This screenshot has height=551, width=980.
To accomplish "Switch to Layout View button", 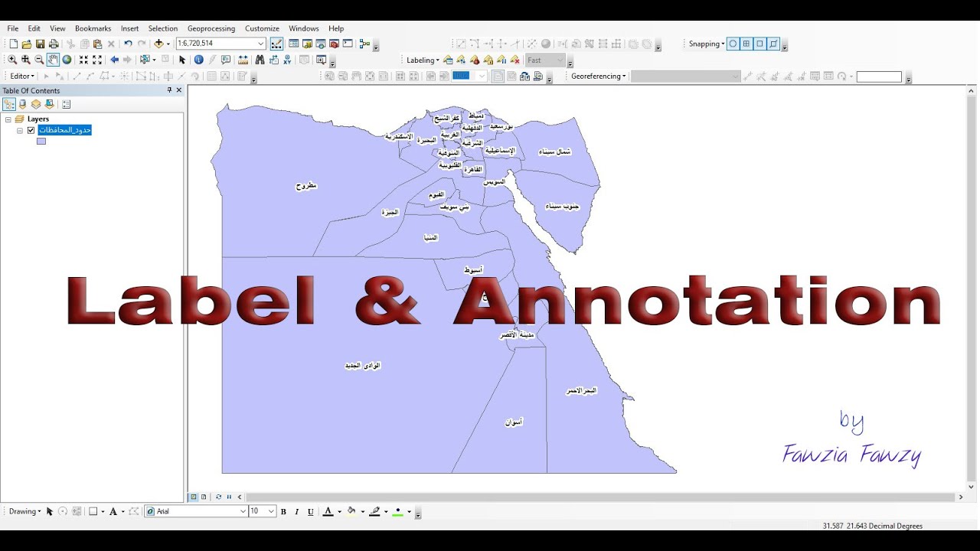I will (204, 497).
